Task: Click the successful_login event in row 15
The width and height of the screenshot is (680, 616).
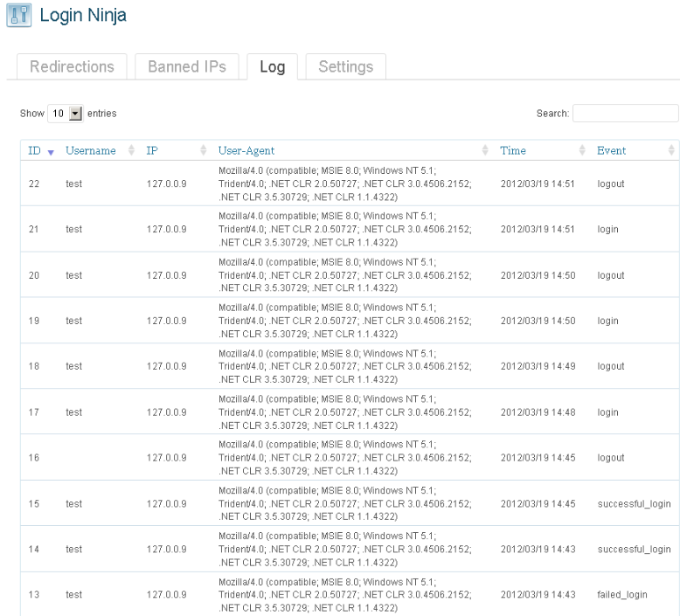Action: pyautogui.click(x=634, y=504)
